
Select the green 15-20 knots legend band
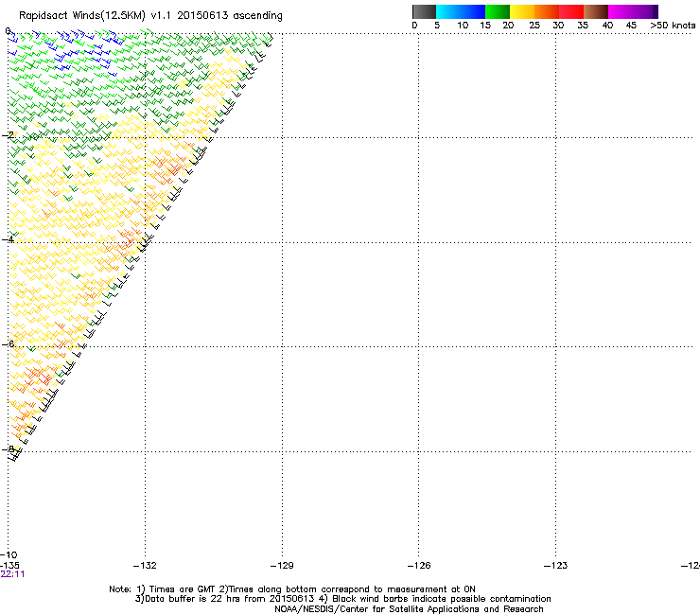(498, 11)
